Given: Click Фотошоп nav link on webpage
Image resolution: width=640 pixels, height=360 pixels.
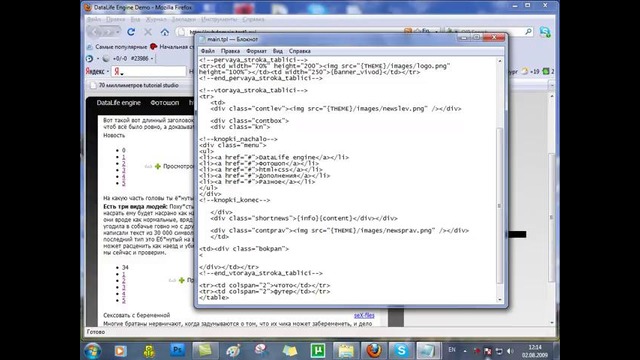Looking at the screenshot, I should [x=164, y=103].
